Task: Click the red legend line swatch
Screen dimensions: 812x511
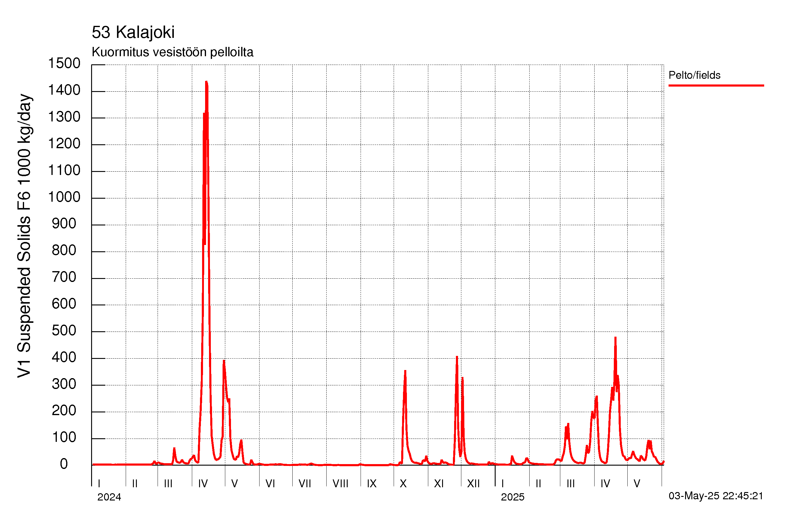Action: (716, 86)
